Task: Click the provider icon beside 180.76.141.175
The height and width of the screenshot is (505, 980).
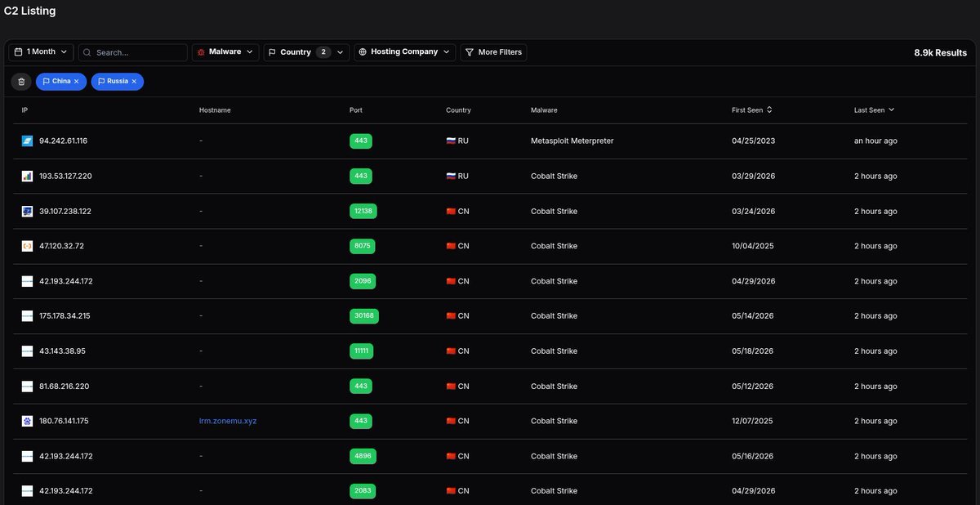Action: (27, 421)
